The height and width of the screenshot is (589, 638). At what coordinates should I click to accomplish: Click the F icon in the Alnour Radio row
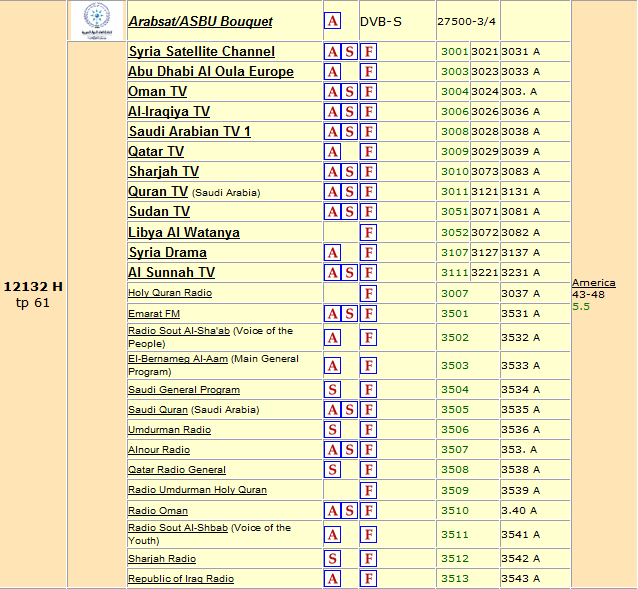click(x=368, y=449)
